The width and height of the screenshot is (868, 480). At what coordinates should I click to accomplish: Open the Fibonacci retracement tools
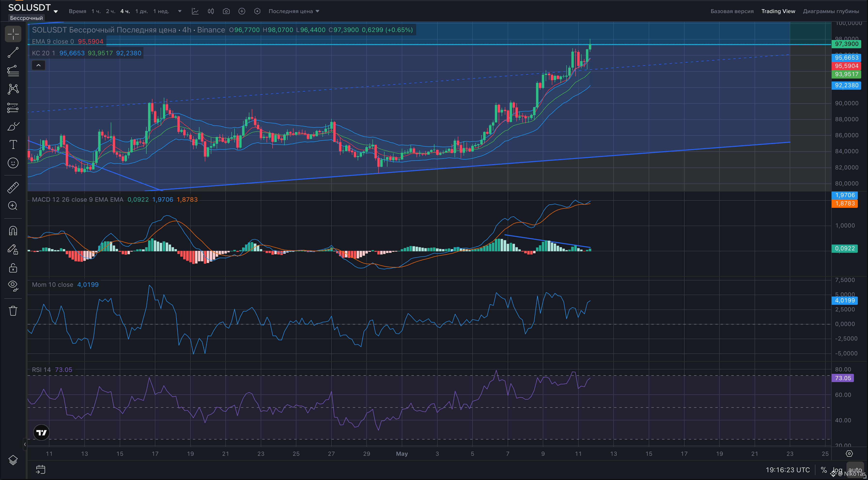coord(13,71)
